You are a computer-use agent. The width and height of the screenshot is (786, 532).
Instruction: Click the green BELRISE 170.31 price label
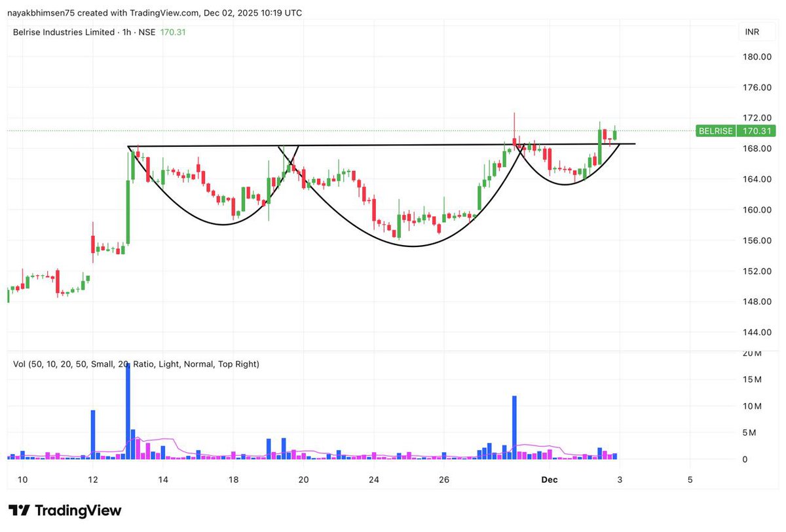point(736,131)
